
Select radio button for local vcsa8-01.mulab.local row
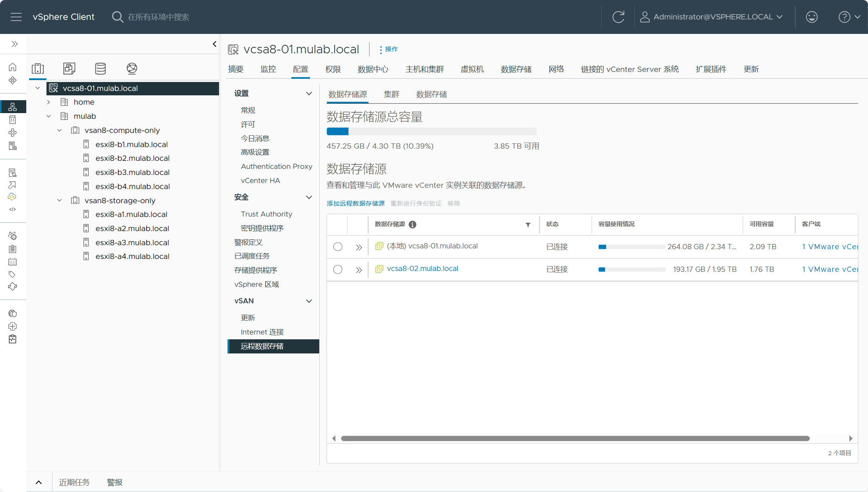pyautogui.click(x=338, y=247)
